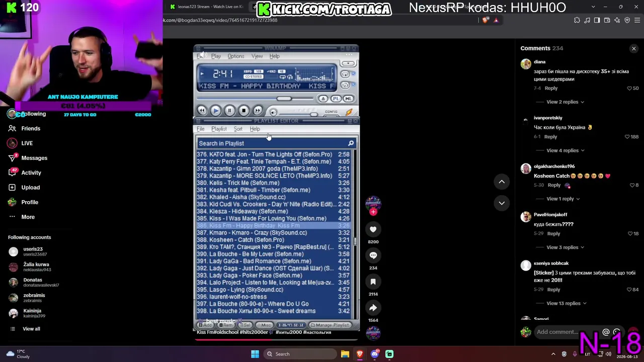Toggle the Winamp PL playlist button
This screenshot has height=362, width=644.
pyautogui.click(x=336, y=99)
